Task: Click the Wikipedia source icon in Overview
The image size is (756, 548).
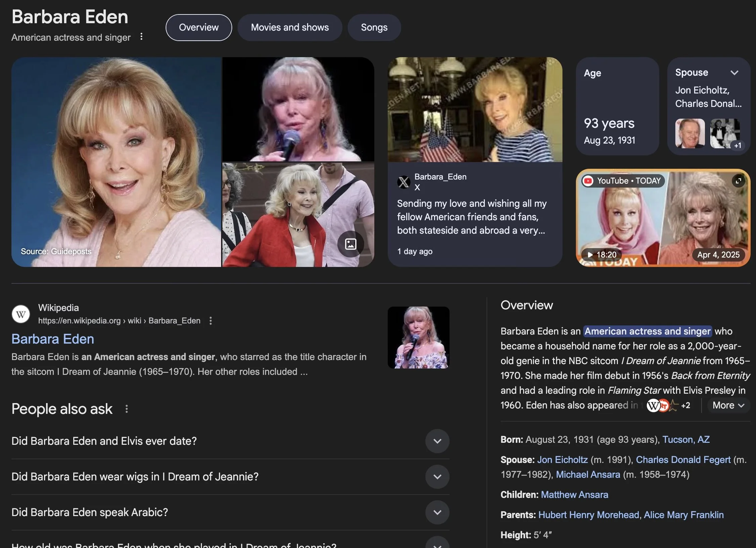Action: tap(653, 405)
